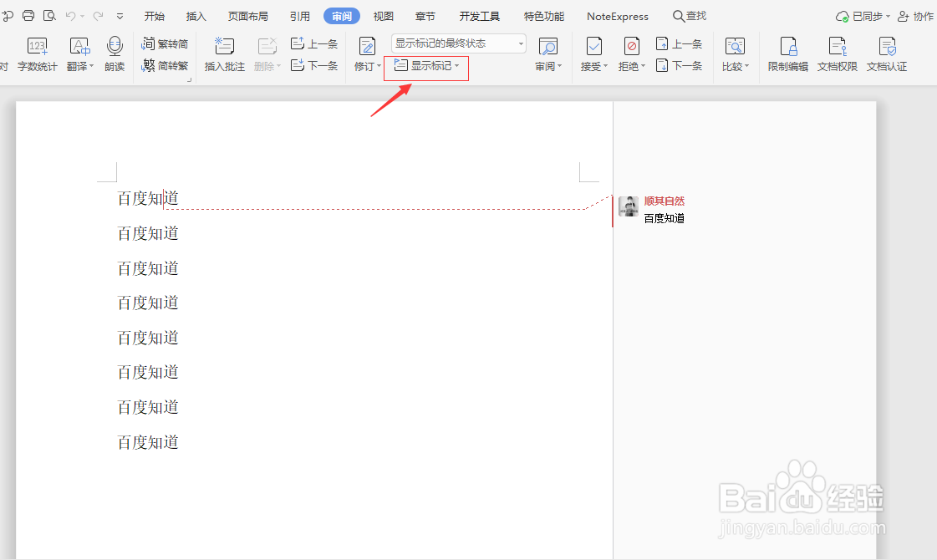Go to previous comment (上一条) beside Insert Comment

coord(314,43)
